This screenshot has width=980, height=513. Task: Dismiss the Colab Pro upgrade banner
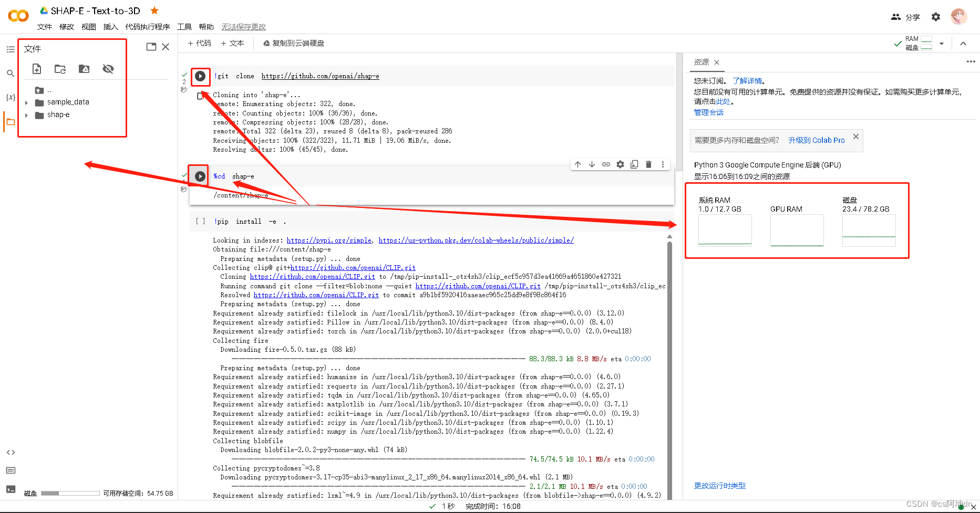(x=856, y=137)
